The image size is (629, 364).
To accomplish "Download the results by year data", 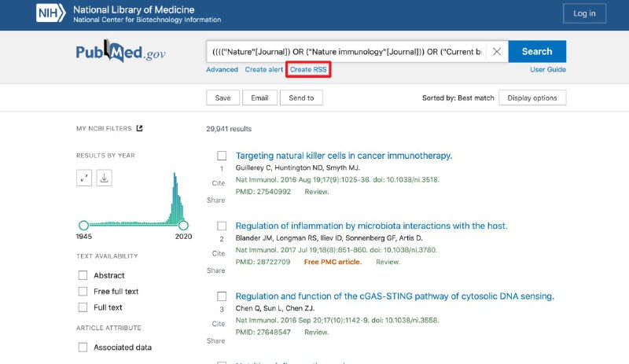I will [105, 178].
